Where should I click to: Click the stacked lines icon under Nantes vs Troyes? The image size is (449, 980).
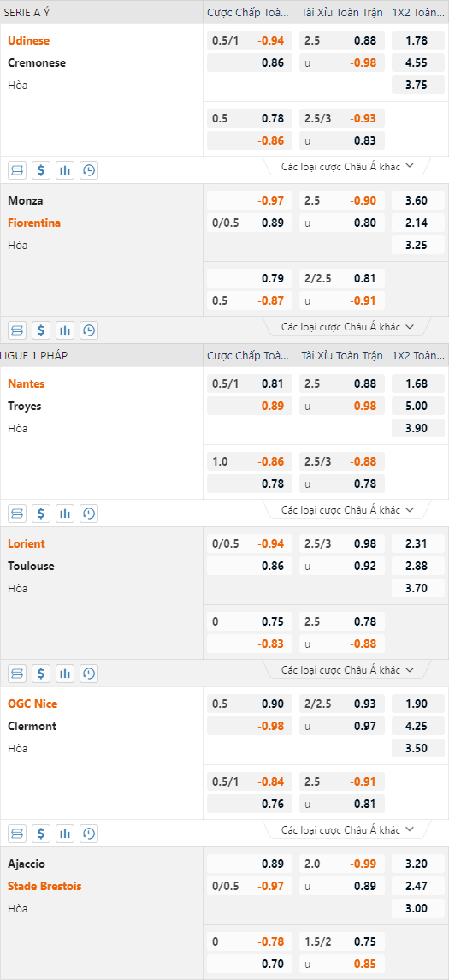pyautogui.click(x=17, y=514)
